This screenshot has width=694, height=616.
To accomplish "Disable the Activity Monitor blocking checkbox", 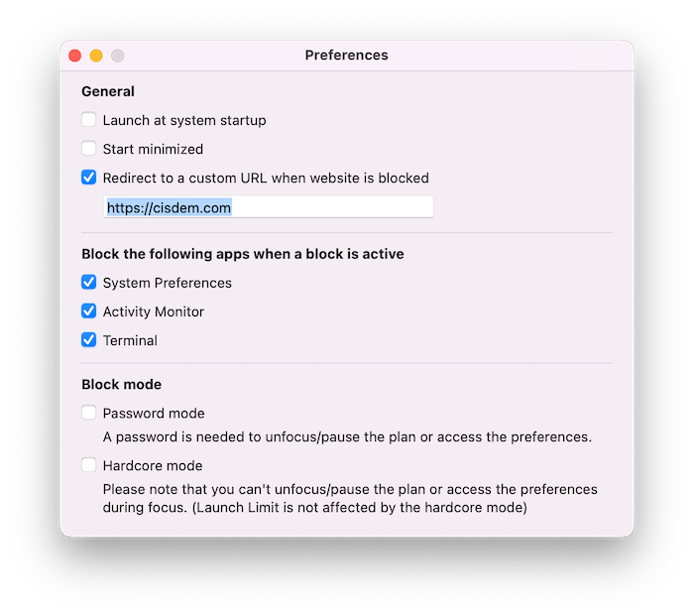I will 88,310.
